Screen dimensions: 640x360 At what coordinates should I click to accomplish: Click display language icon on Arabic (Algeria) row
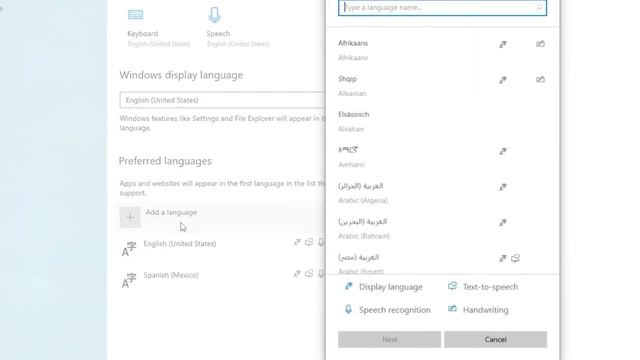tap(503, 187)
